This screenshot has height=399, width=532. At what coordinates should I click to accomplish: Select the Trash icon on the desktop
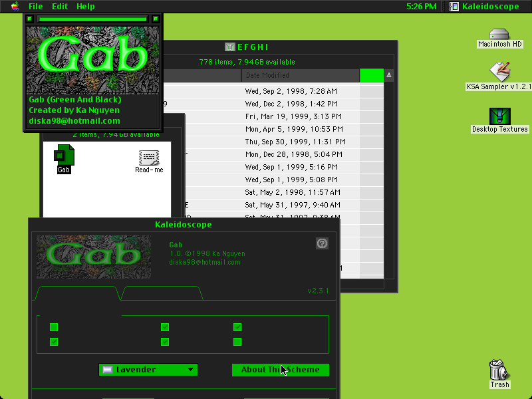click(x=499, y=370)
